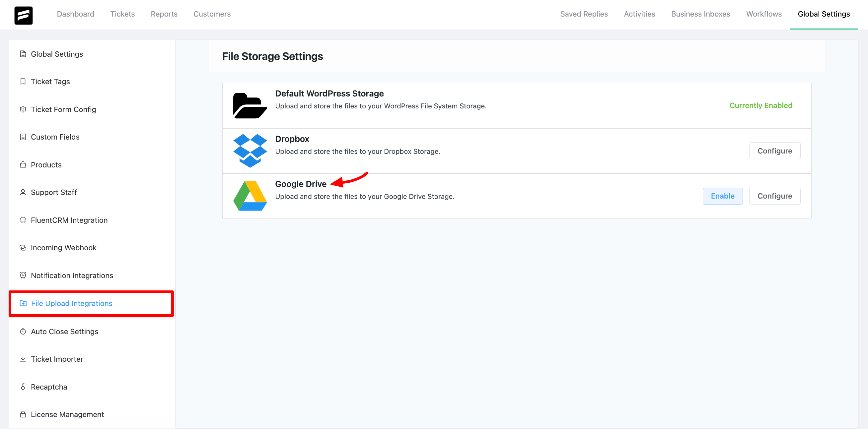
Task: Click the Global Settings sidebar icon
Action: [x=23, y=54]
